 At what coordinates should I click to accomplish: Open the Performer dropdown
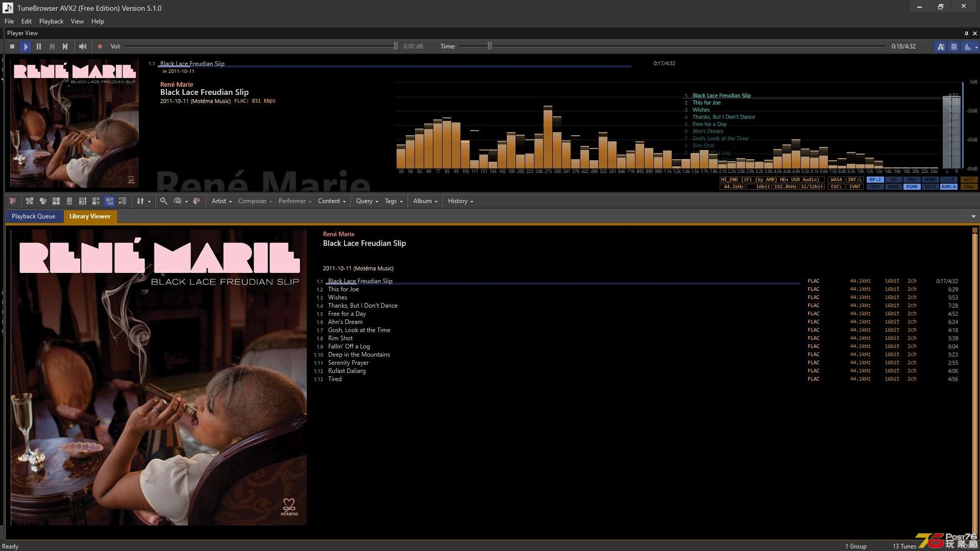coord(295,201)
